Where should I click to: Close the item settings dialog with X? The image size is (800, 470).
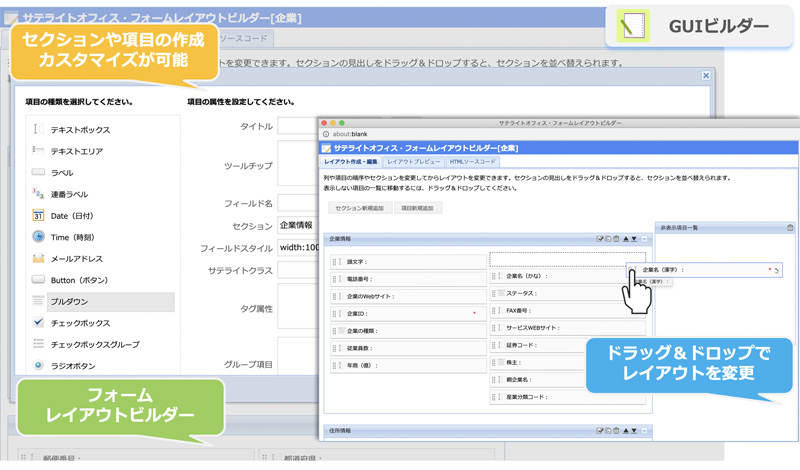706,76
